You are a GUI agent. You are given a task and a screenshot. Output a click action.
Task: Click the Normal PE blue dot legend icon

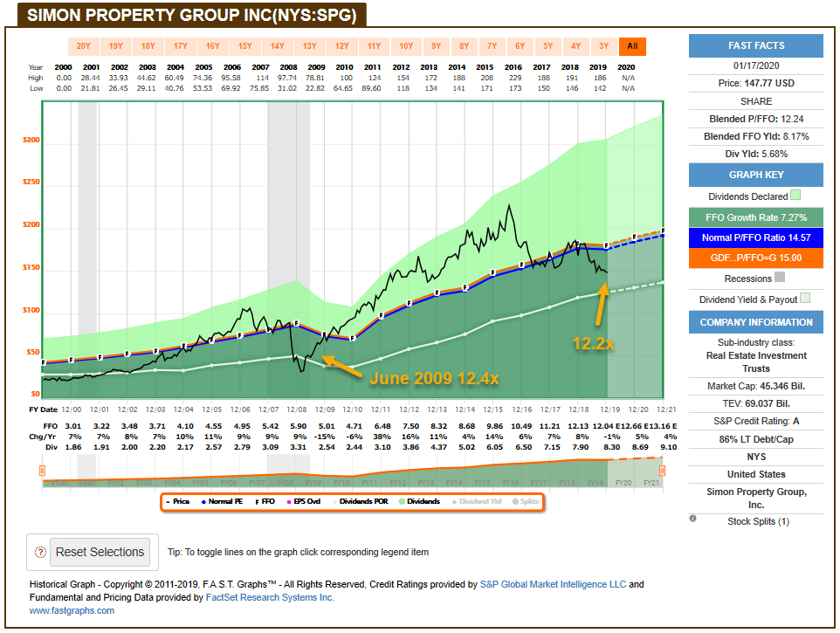pos(204,501)
